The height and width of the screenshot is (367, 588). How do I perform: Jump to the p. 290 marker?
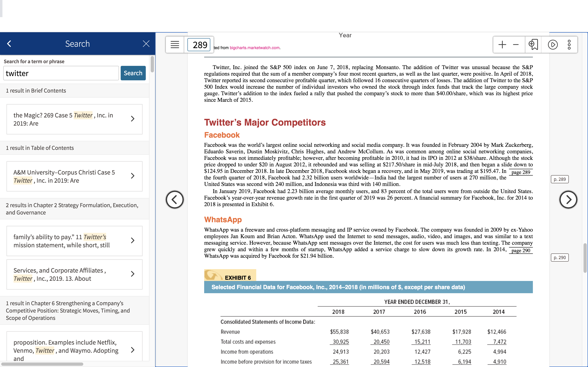pos(560,258)
